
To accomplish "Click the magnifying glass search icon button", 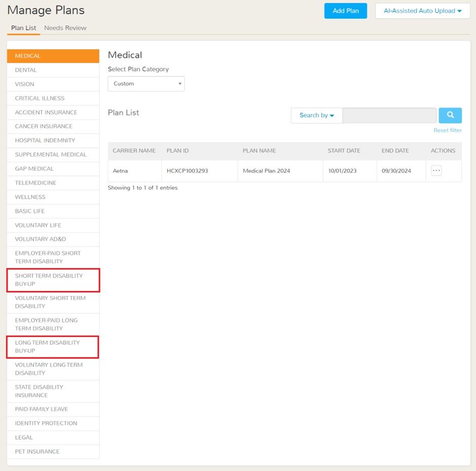I will tap(450, 115).
